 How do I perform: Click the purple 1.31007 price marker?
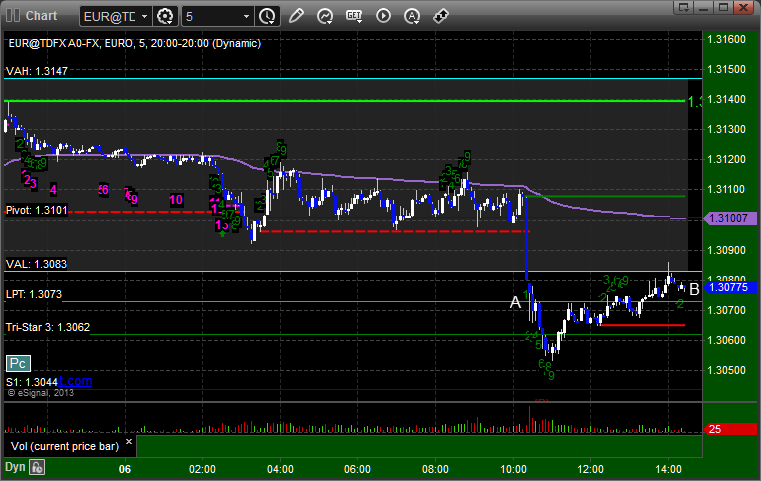tap(729, 218)
